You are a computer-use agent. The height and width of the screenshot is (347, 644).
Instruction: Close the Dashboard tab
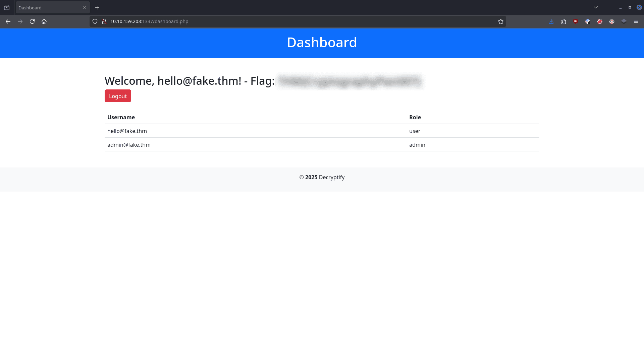pyautogui.click(x=85, y=7)
